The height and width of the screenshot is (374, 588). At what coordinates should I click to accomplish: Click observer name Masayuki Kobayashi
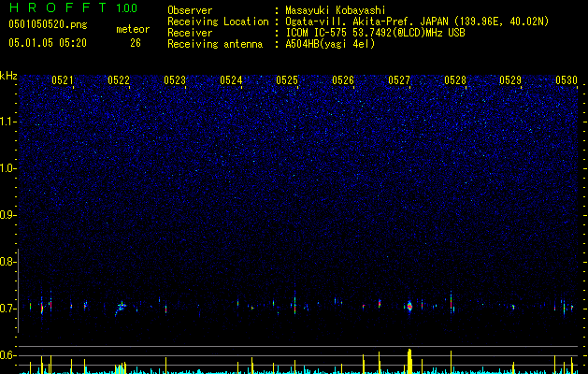(x=335, y=10)
